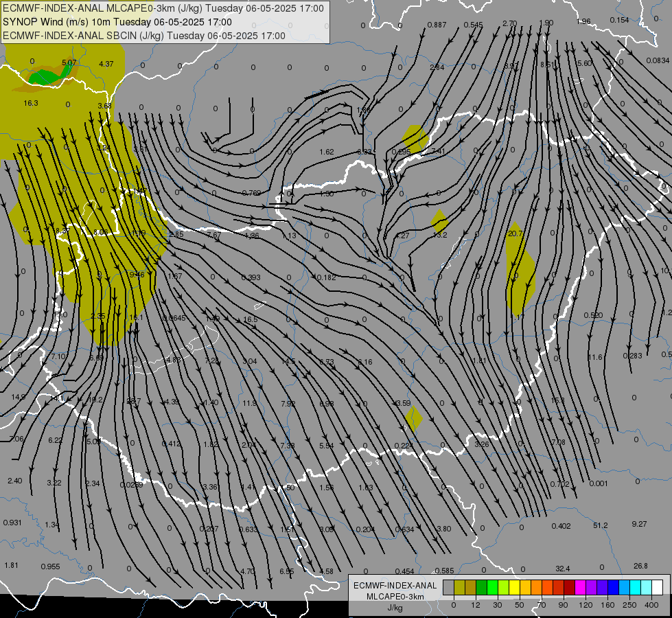
Task: Click the MLCAPE0-3km title line at top
Action: tap(163, 8)
